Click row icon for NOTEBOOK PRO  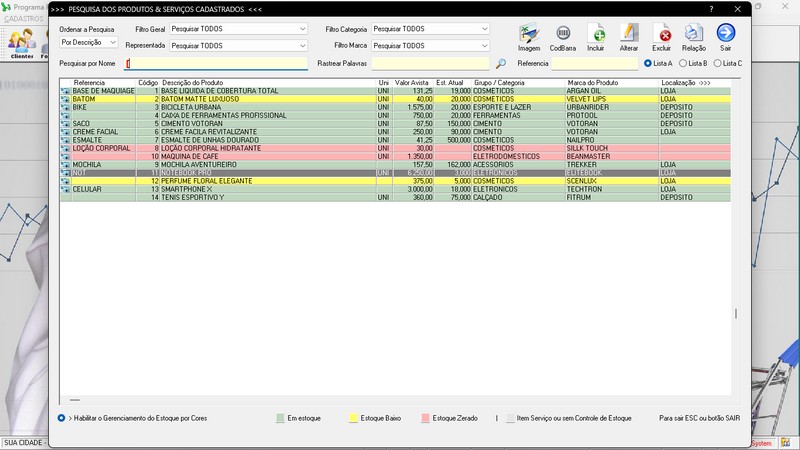tap(65, 172)
